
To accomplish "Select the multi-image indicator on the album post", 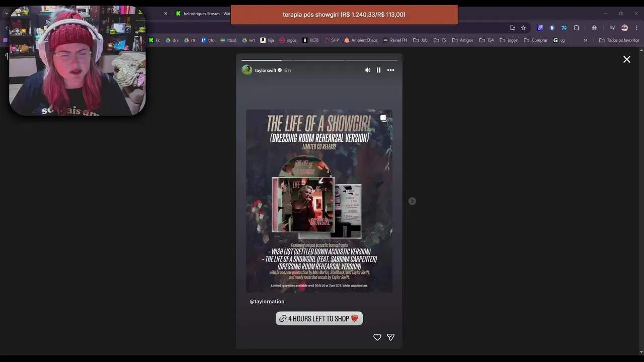I will pos(383,118).
